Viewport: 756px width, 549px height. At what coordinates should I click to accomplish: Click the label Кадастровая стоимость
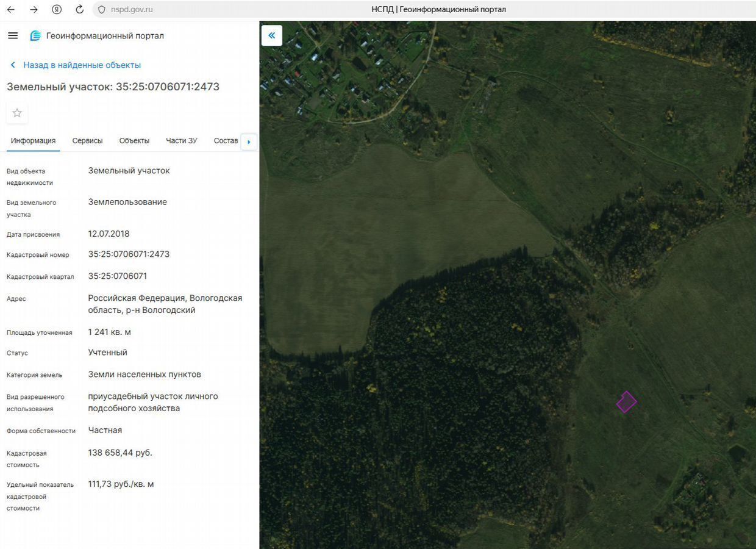tap(27, 459)
